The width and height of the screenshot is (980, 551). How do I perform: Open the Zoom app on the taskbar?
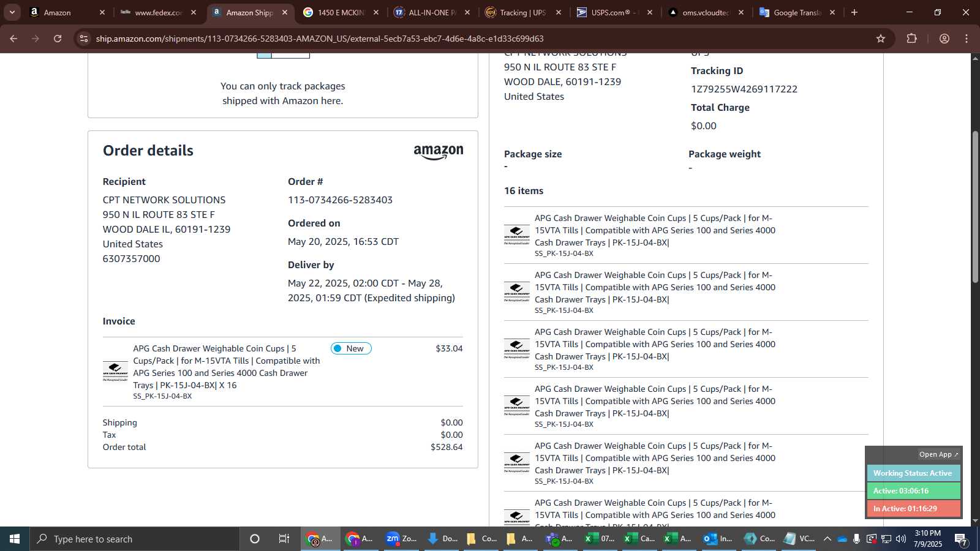click(x=401, y=539)
